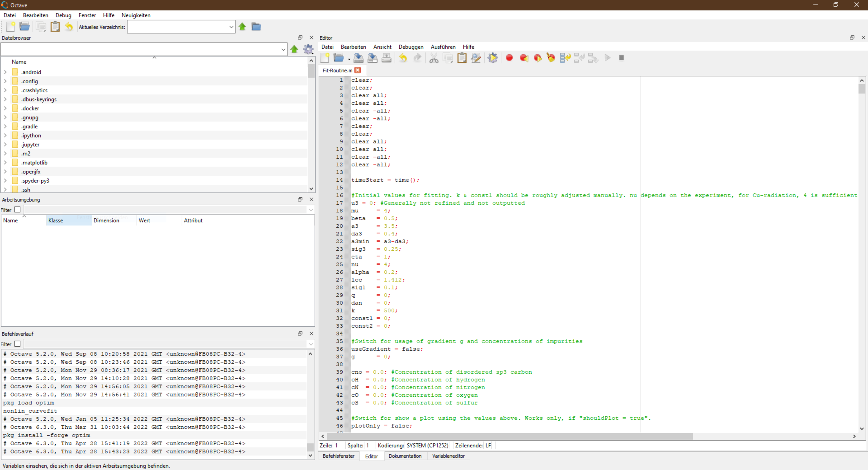Image resolution: width=868 pixels, height=470 pixels.
Task: Click the Save As icon in the editor
Action: coord(372,58)
